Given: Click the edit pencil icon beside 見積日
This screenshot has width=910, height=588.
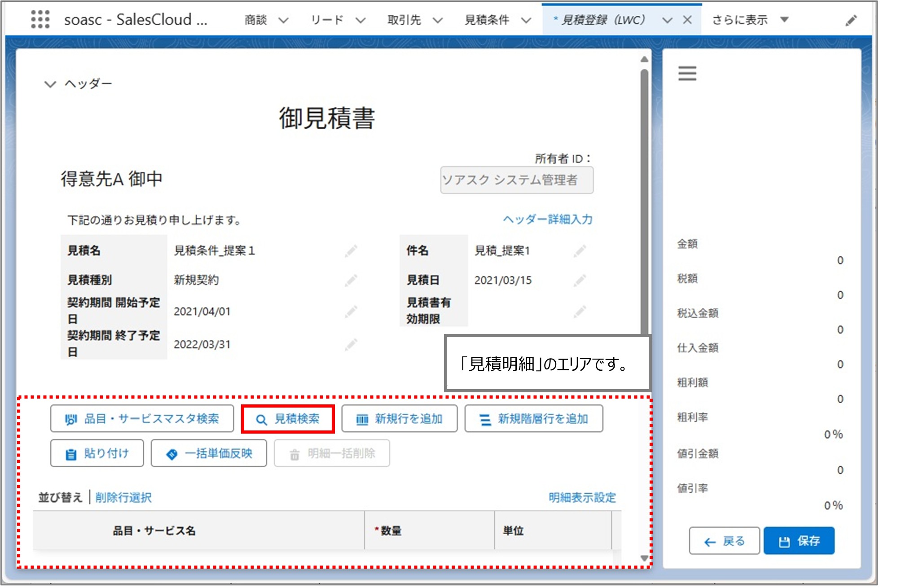Looking at the screenshot, I should (x=580, y=280).
